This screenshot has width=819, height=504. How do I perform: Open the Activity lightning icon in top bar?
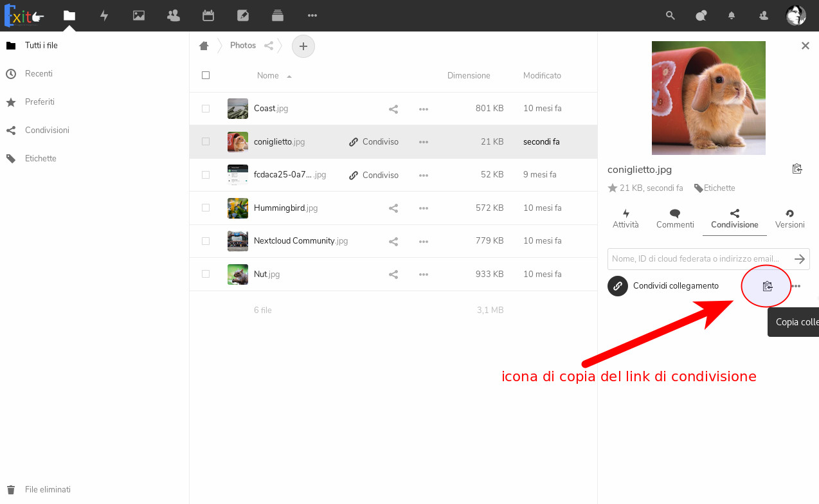[104, 15]
